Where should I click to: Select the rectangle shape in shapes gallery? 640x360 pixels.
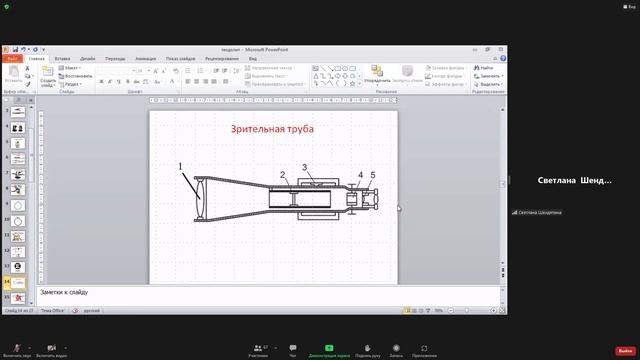click(x=338, y=69)
